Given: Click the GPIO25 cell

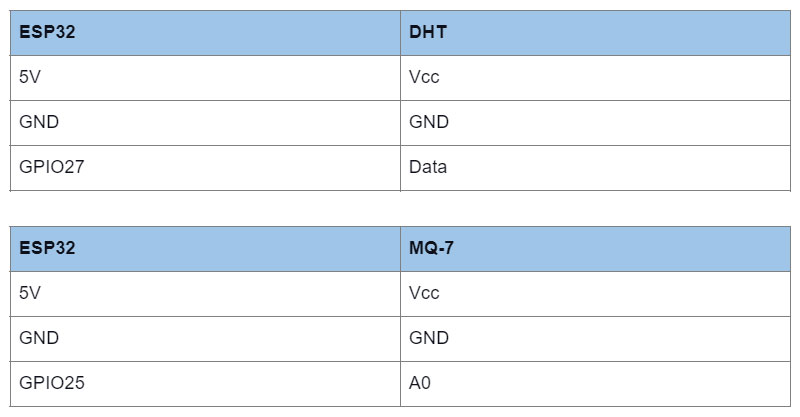Looking at the screenshot, I should click(205, 384).
